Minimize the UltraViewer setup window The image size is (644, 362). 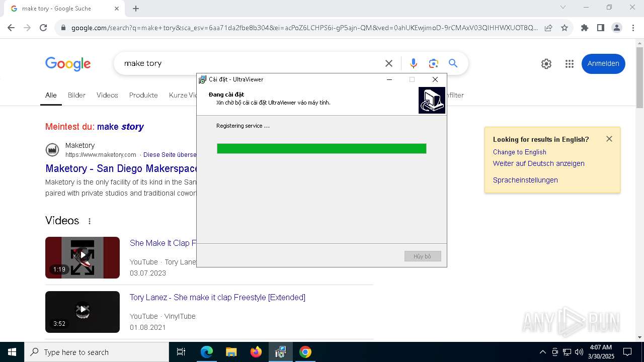[389, 79]
